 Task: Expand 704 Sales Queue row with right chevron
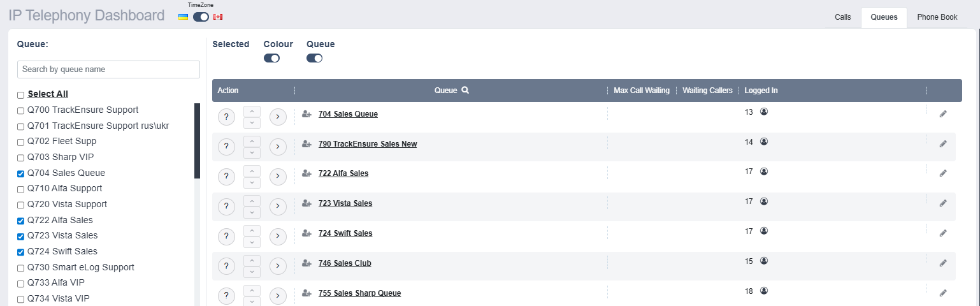point(278,117)
